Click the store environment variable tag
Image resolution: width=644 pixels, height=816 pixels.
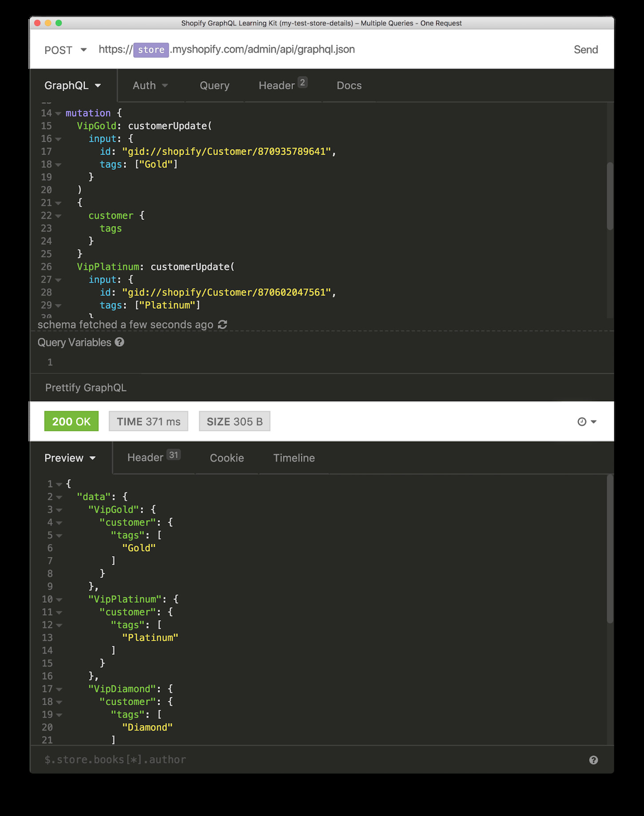pos(151,50)
